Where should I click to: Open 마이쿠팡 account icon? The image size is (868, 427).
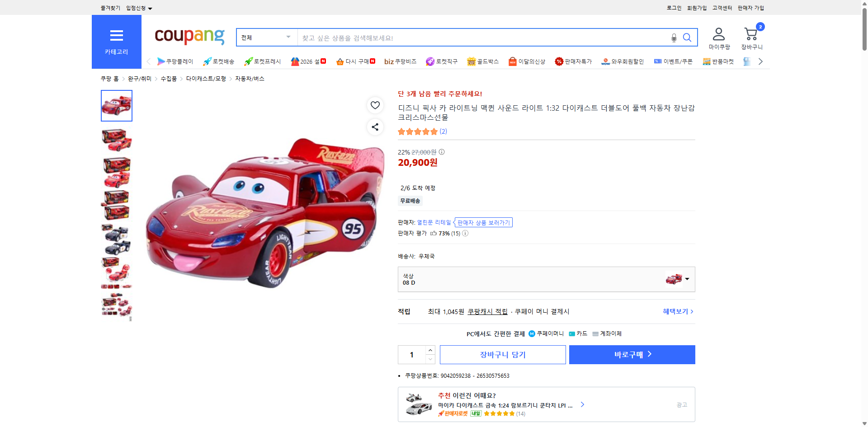click(718, 33)
